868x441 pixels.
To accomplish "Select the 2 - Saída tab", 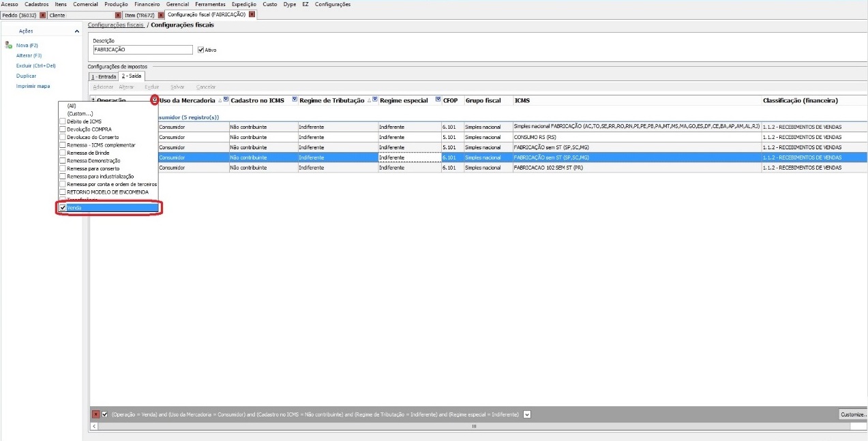I will click(x=132, y=76).
